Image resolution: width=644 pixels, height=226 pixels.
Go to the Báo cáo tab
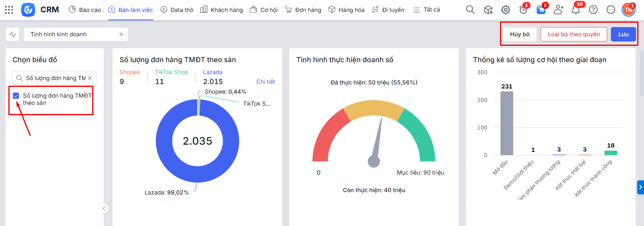85,10
